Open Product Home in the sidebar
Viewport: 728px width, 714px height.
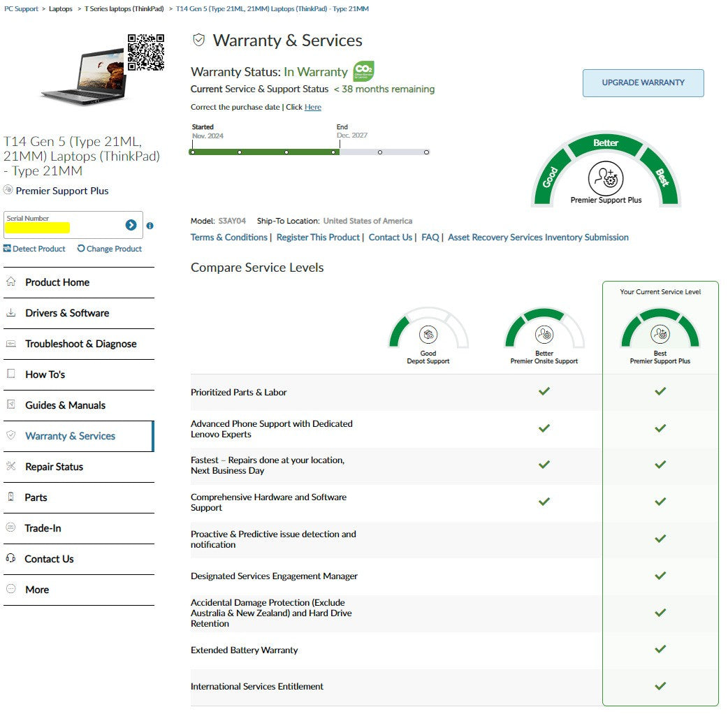79,282
